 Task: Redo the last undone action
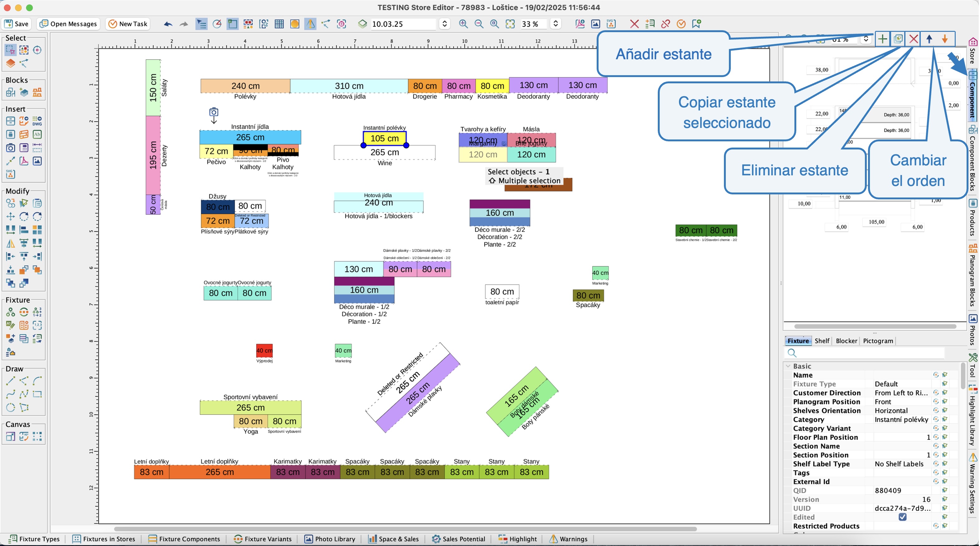pos(184,24)
